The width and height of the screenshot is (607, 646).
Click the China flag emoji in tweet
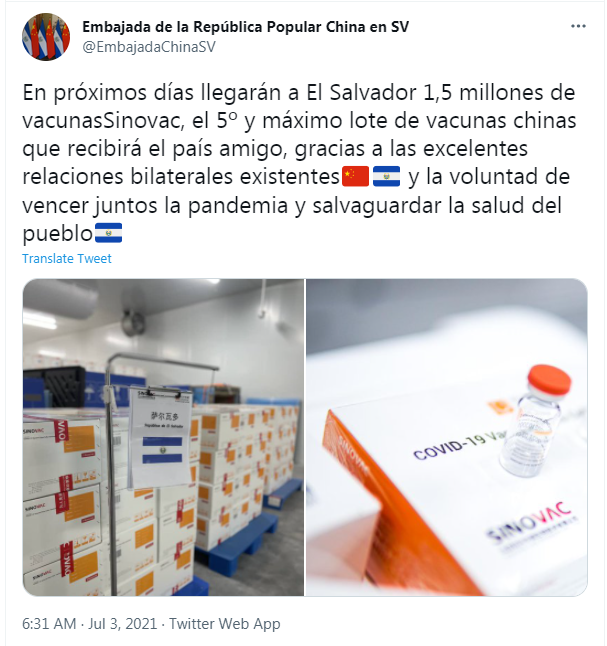pyautogui.click(x=356, y=177)
